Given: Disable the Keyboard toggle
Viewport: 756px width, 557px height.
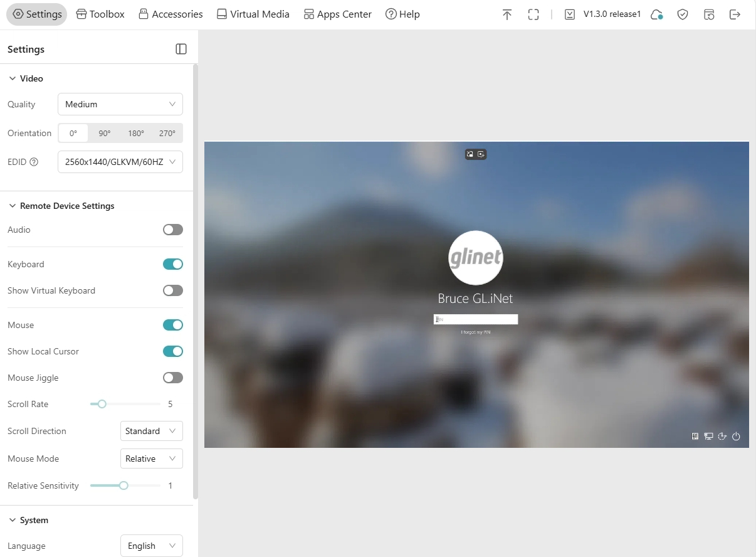Looking at the screenshot, I should 173,264.
